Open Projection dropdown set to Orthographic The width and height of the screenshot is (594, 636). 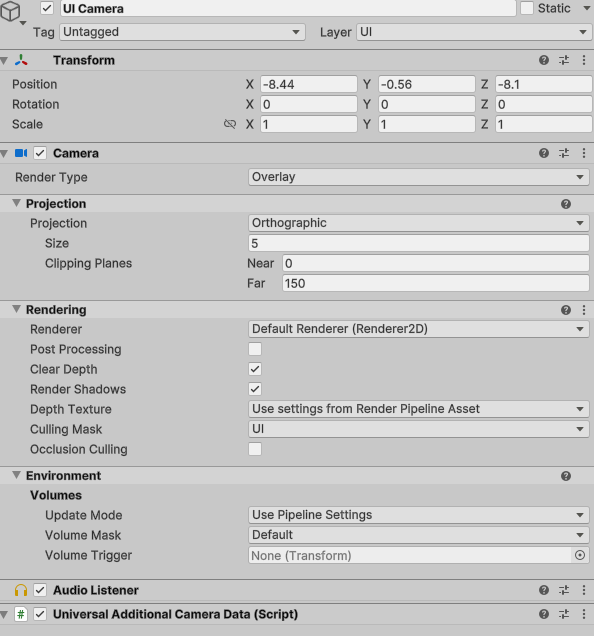419,223
